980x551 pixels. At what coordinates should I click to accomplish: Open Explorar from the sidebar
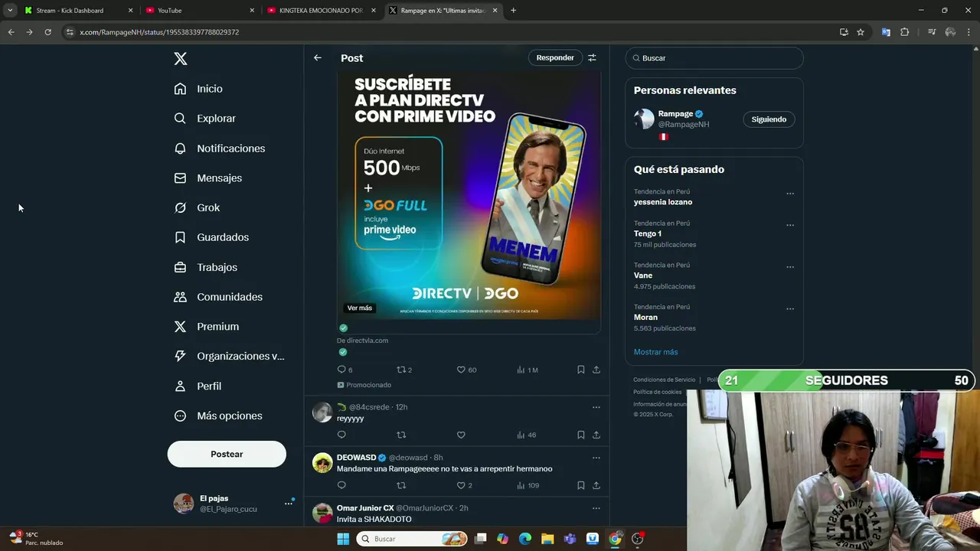[x=204, y=119]
